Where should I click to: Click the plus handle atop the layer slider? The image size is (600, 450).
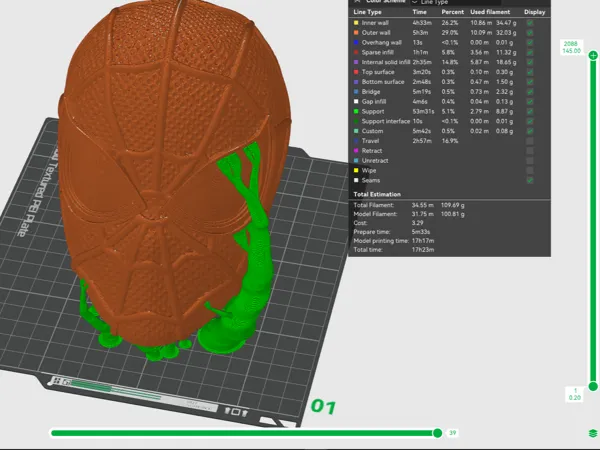(x=593, y=55)
